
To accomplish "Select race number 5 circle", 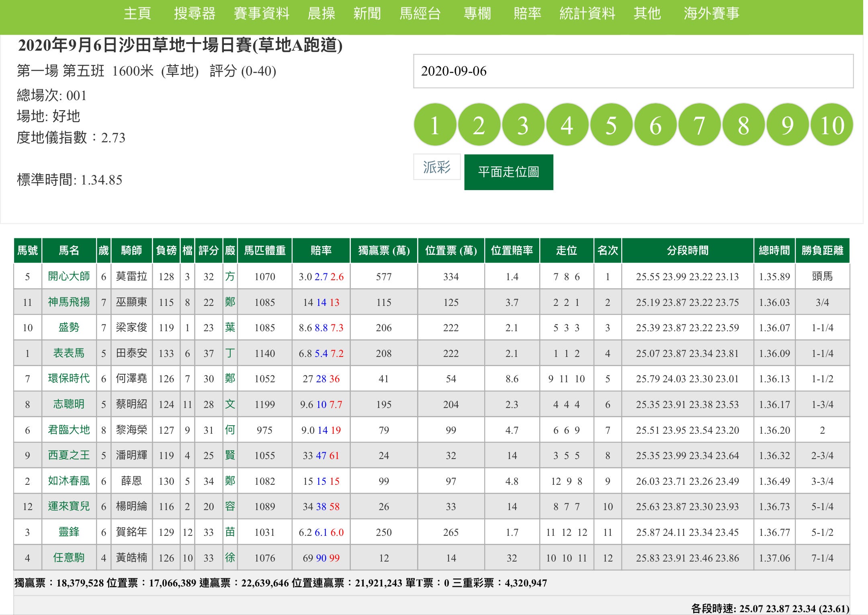I will [x=611, y=125].
